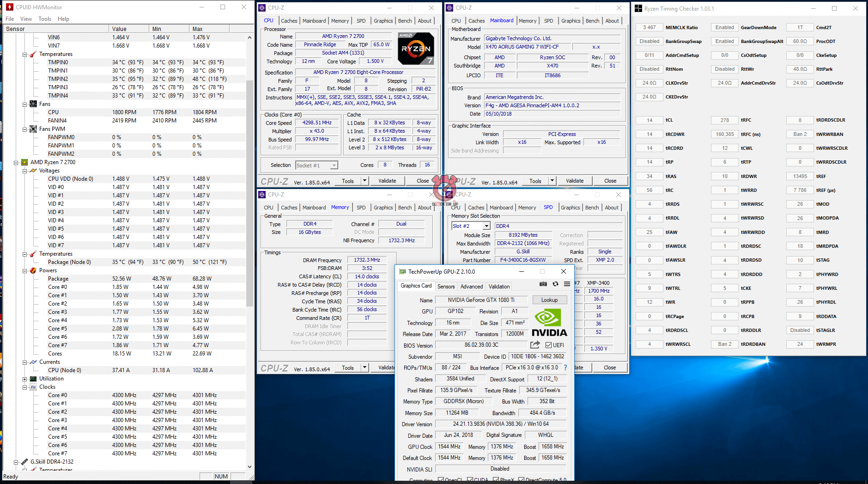Open the Socket #1 selection dropdown

coord(334,165)
